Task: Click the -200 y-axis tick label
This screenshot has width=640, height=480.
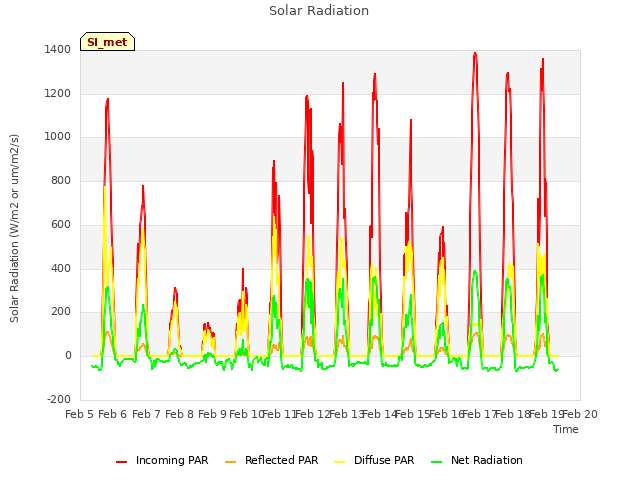Action: (x=59, y=399)
